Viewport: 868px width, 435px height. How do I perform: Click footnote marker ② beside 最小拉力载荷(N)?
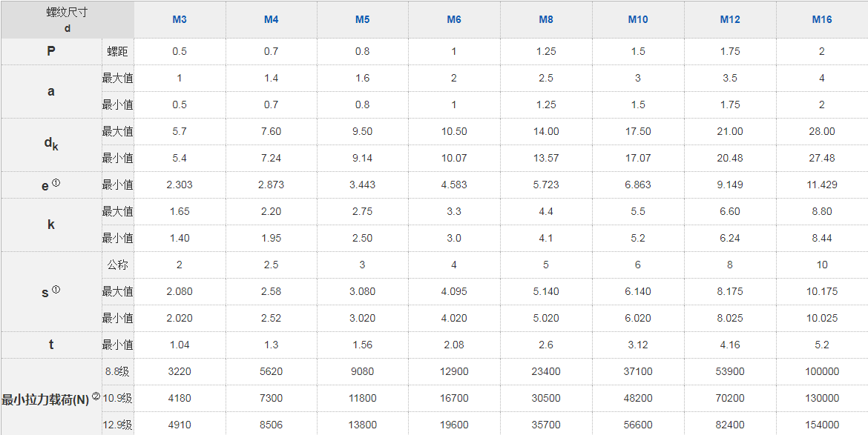coord(96,396)
